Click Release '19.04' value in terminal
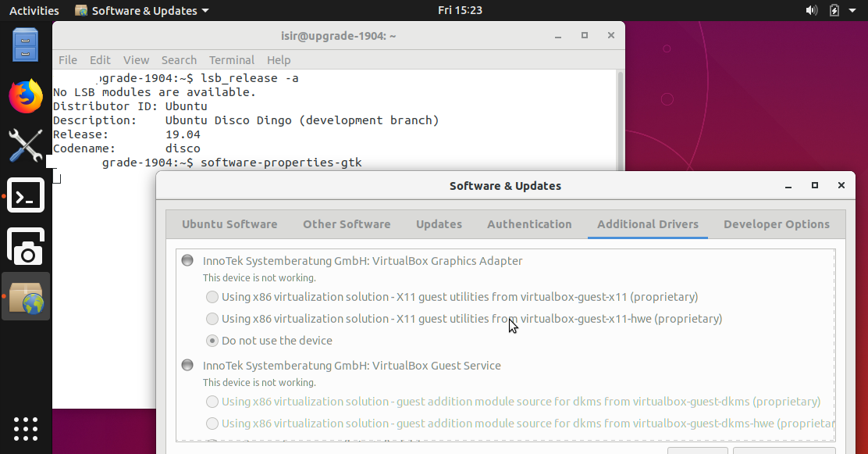Image resolution: width=868 pixels, height=454 pixels. [183, 134]
